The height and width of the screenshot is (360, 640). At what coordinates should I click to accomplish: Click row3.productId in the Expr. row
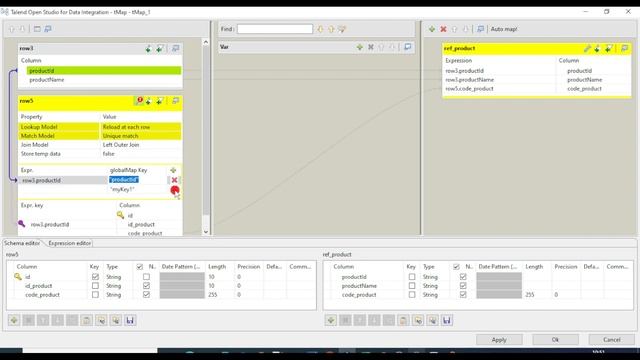(x=41, y=180)
